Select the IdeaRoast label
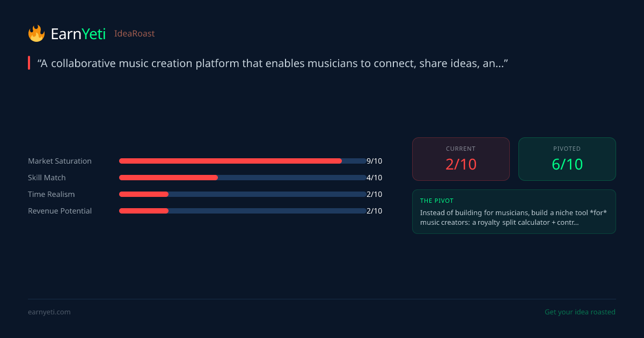 point(134,34)
